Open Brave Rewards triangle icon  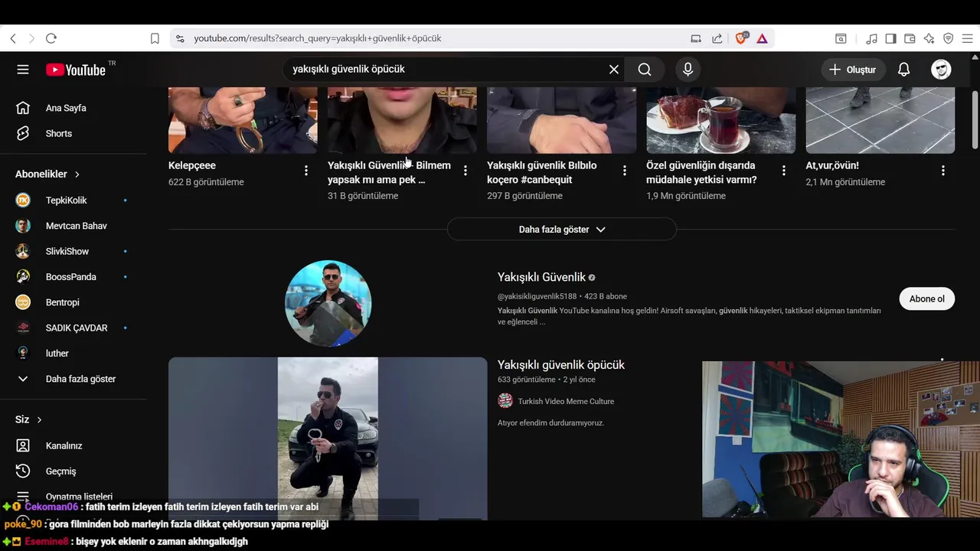tap(763, 38)
